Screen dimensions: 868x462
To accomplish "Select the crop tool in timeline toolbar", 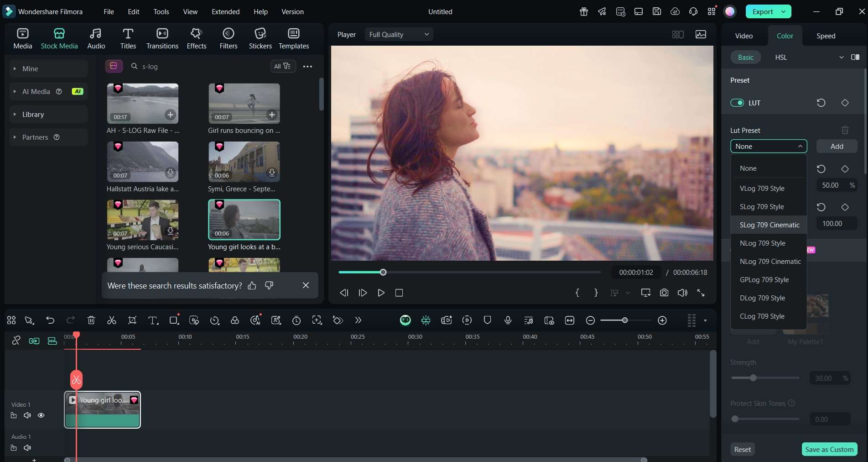I will coord(132,320).
